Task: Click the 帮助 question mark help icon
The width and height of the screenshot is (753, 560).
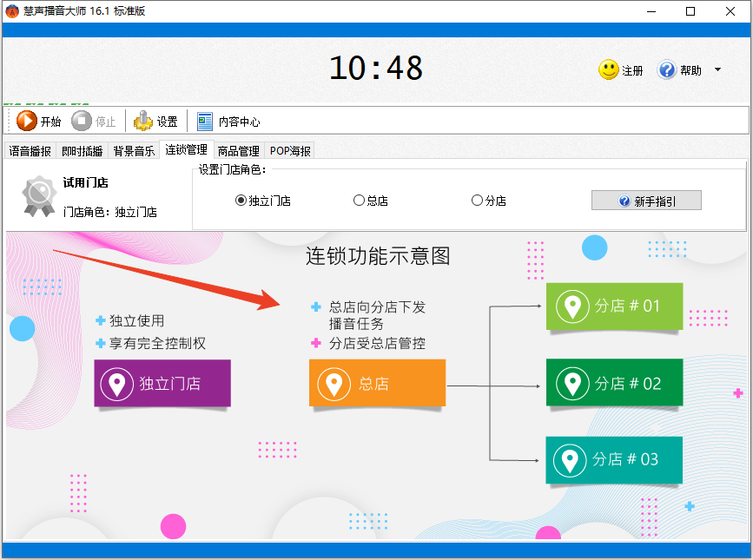Action: (666, 69)
